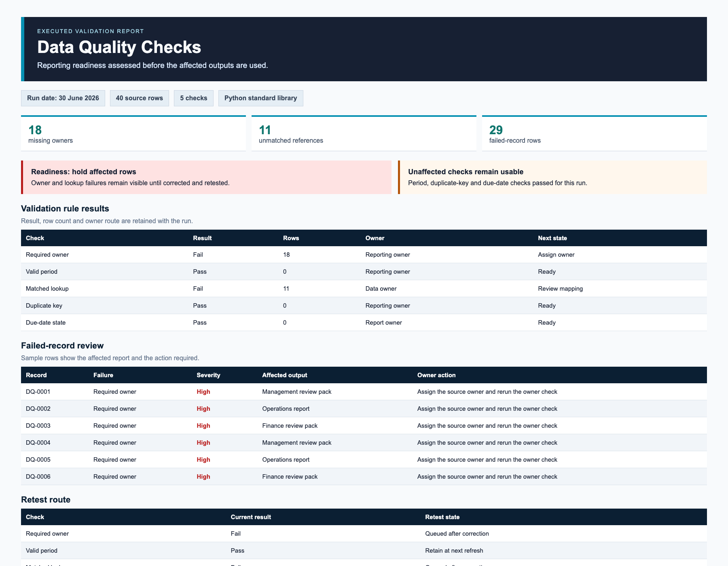Click the Readiness: hold affected rows alert
The height and width of the screenshot is (566, 728).
[206, 177]
